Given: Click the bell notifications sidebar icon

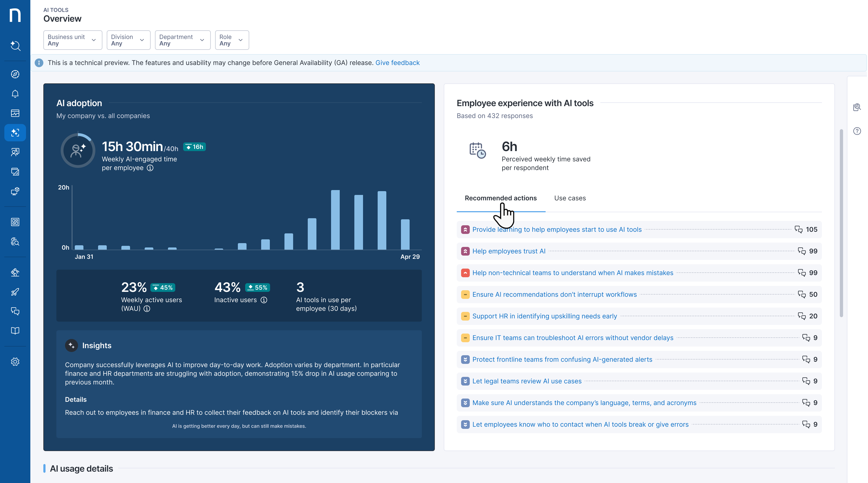Looking at the screenshot, I should (x=15, y=94).
